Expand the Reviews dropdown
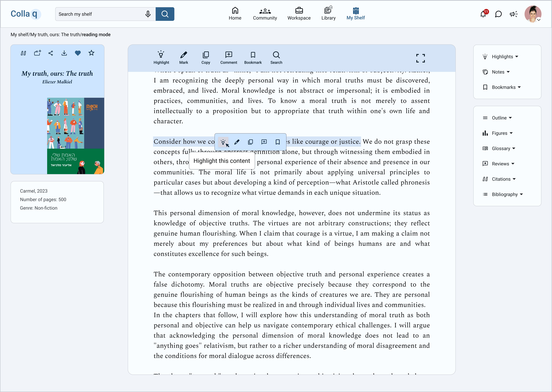This screenshot has height=392, width=552. 498,164
